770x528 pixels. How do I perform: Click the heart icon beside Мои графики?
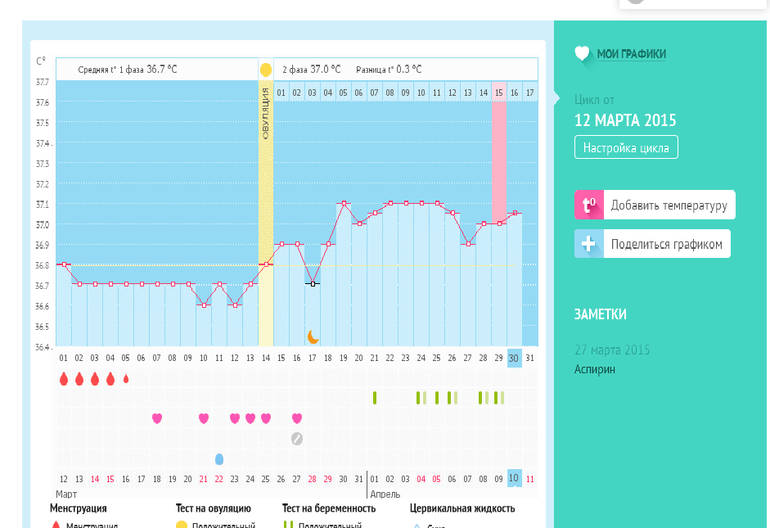coord(582,54)
